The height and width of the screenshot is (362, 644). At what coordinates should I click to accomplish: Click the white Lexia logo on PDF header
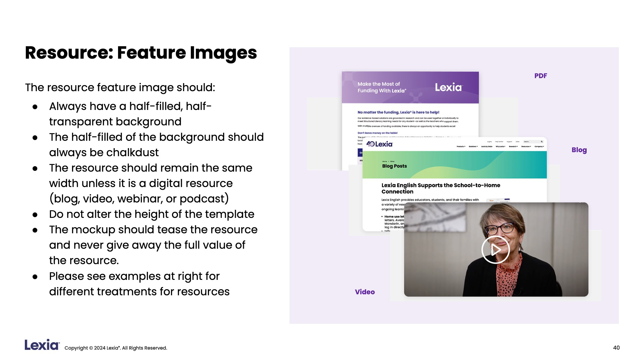pyautogui.click(x=448, y=87)
